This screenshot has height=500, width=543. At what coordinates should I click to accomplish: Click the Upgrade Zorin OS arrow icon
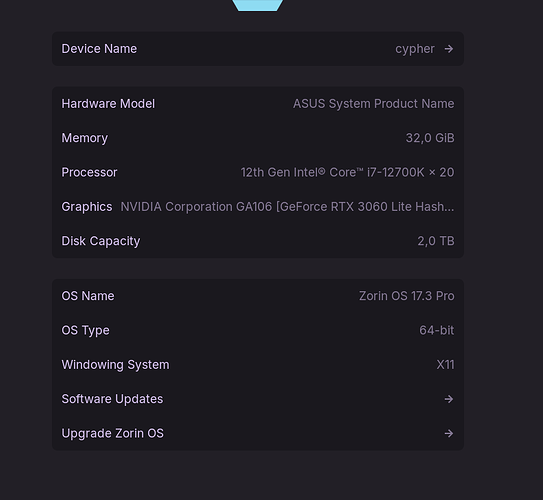click(449, 434)
